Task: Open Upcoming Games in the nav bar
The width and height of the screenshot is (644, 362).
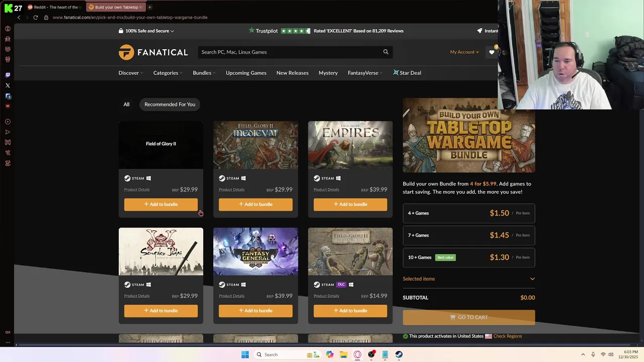Action: [246, 73]
